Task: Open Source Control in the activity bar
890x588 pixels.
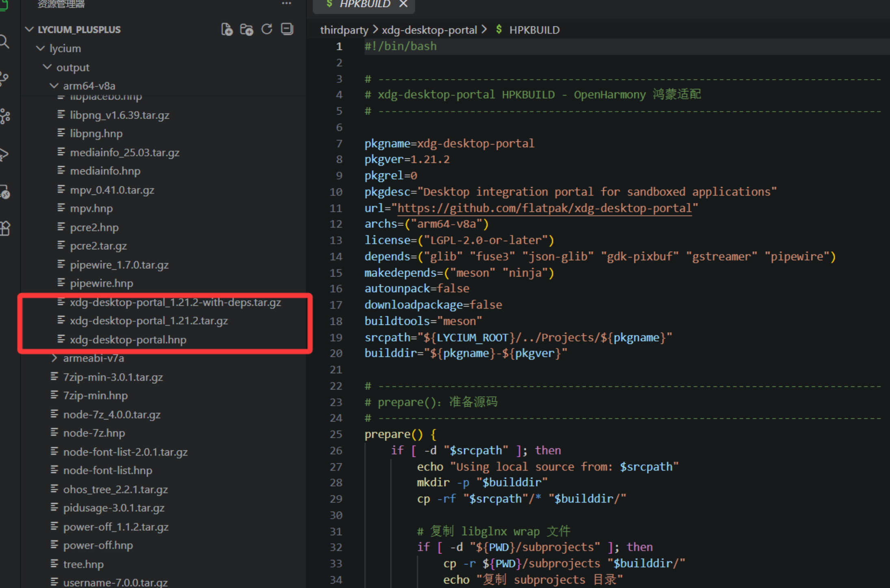Action: click(4, 78)
